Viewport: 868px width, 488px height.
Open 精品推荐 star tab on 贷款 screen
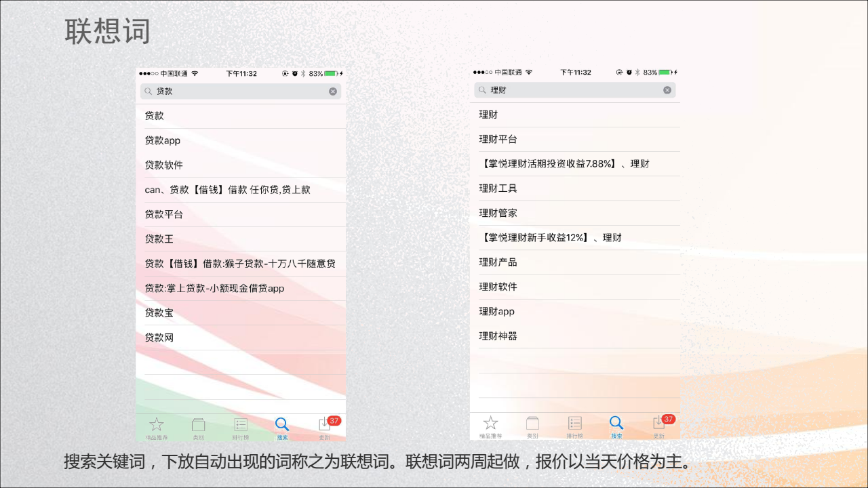coord(157,428)
